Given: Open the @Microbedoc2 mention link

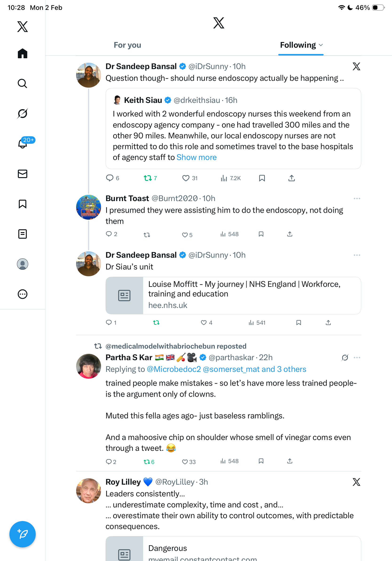Looking at the screenshot, I should coord(174,369).
